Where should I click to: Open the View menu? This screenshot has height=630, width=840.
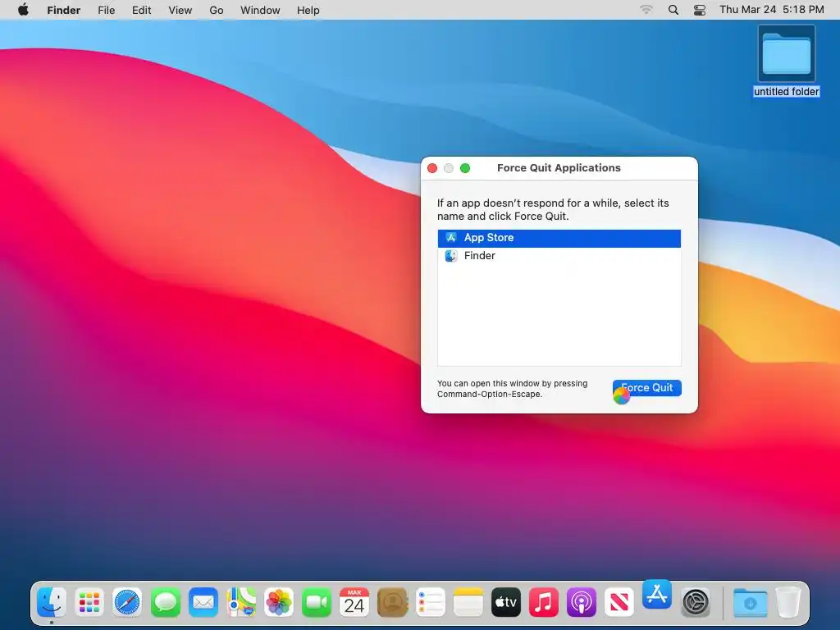tap(180, 10)
